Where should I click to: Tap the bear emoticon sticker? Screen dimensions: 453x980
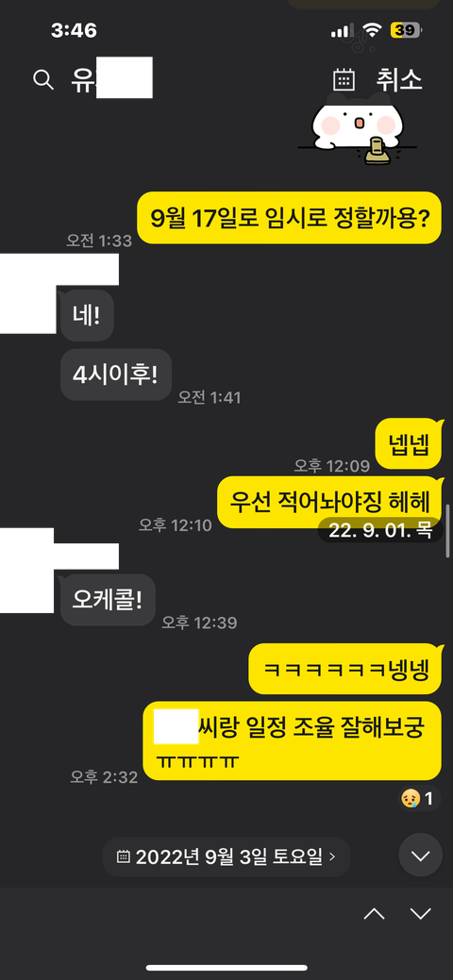[x=357, y=130]
